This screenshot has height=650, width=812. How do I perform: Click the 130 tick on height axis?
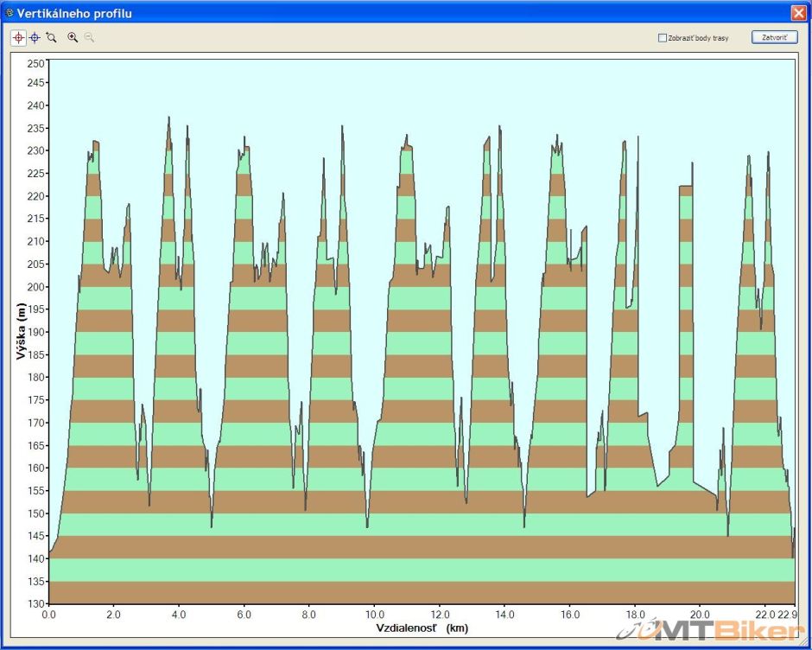(x=35, y=603)
